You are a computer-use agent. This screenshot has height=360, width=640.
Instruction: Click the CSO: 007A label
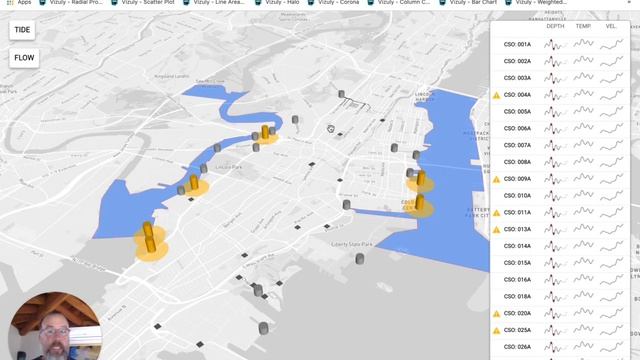tap(517, 145)
